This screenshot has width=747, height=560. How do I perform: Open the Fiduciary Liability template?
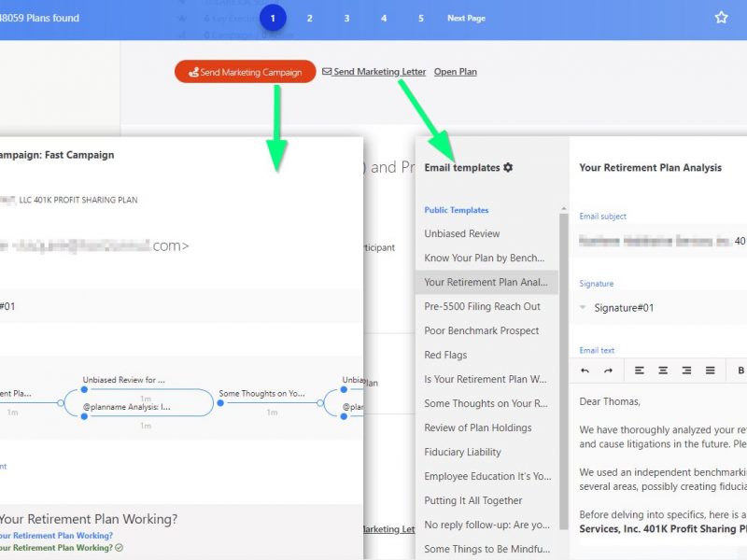pyautogui.click(x=462, y=452)
